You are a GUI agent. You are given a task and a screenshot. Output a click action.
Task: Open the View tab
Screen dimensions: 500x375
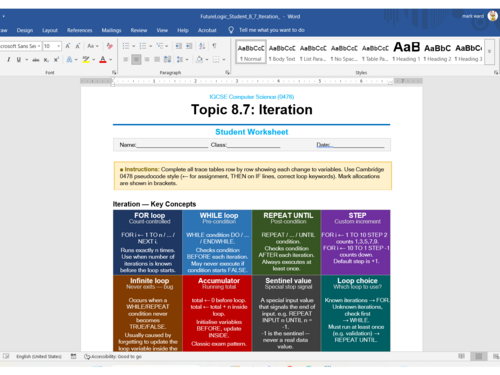pyautogui.click(x=162, y=30)
